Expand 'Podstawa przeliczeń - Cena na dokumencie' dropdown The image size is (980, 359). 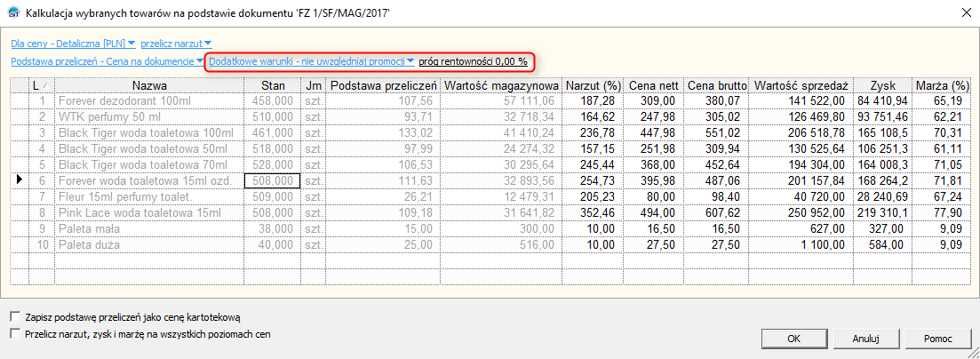click(x=107, y=61)
